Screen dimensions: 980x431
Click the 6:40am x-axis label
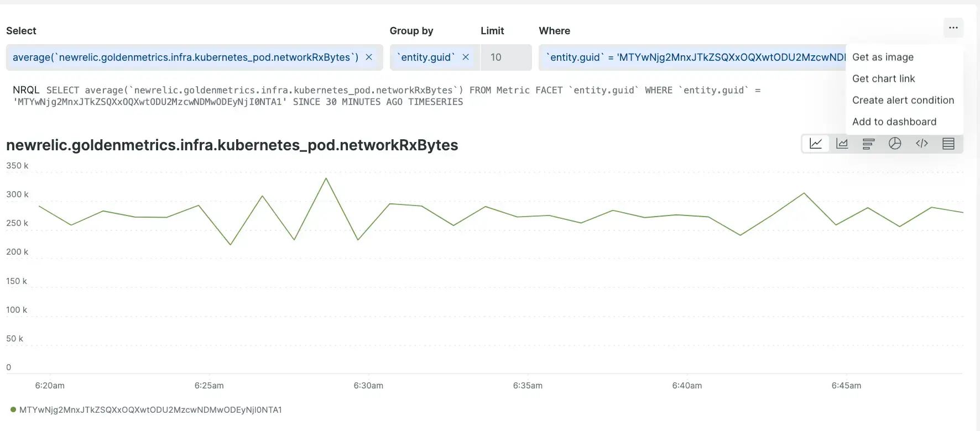point(687,386)
